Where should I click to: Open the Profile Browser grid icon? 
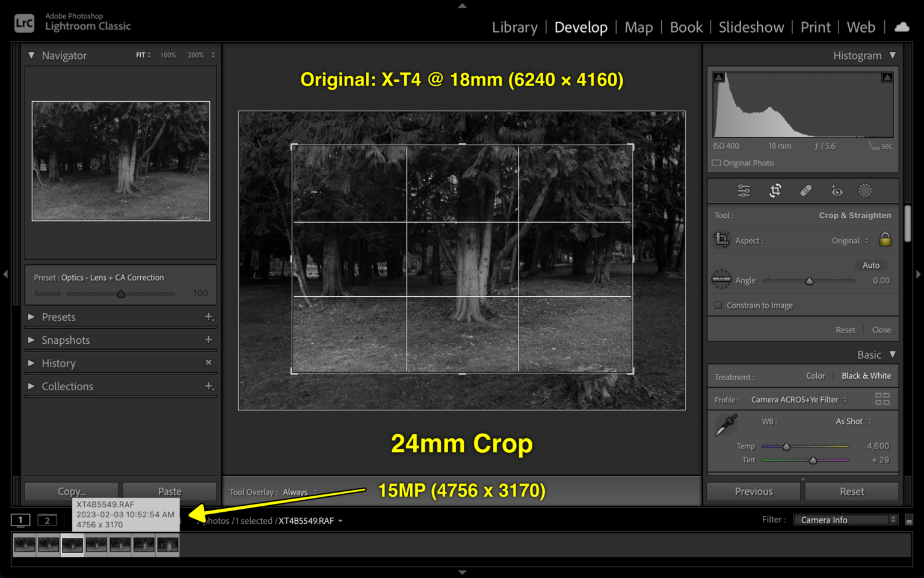[882, 399]
